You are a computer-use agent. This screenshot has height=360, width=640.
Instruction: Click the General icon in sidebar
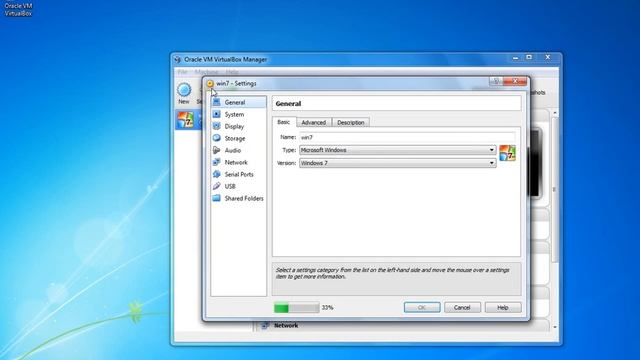pyautogui.click(x=217, y=102)
